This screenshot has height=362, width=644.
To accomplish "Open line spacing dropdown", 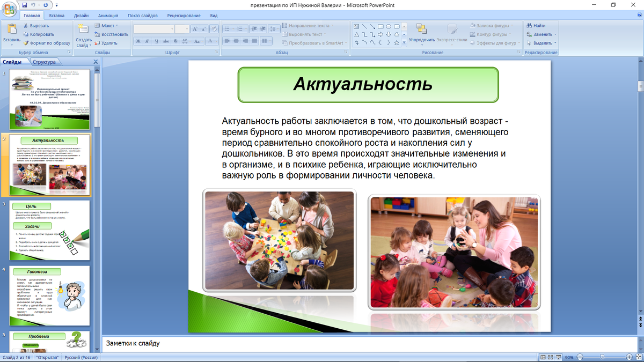I will tap(275, 29).
